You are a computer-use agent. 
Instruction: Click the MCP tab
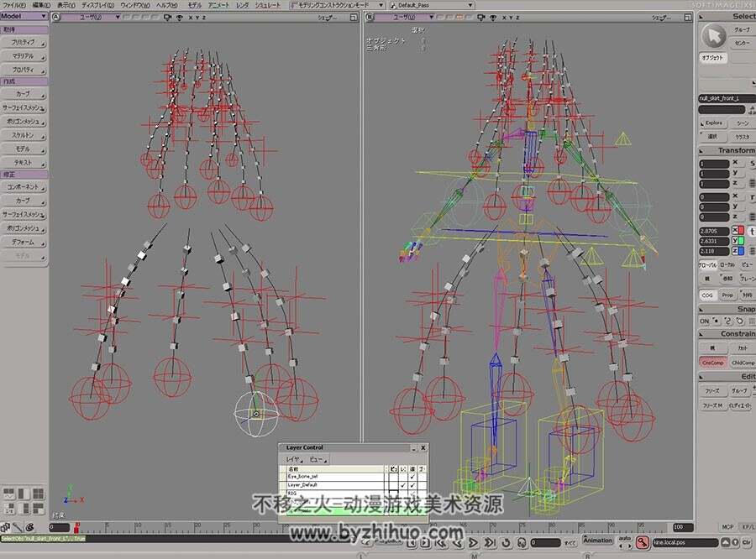click(728, 527)
